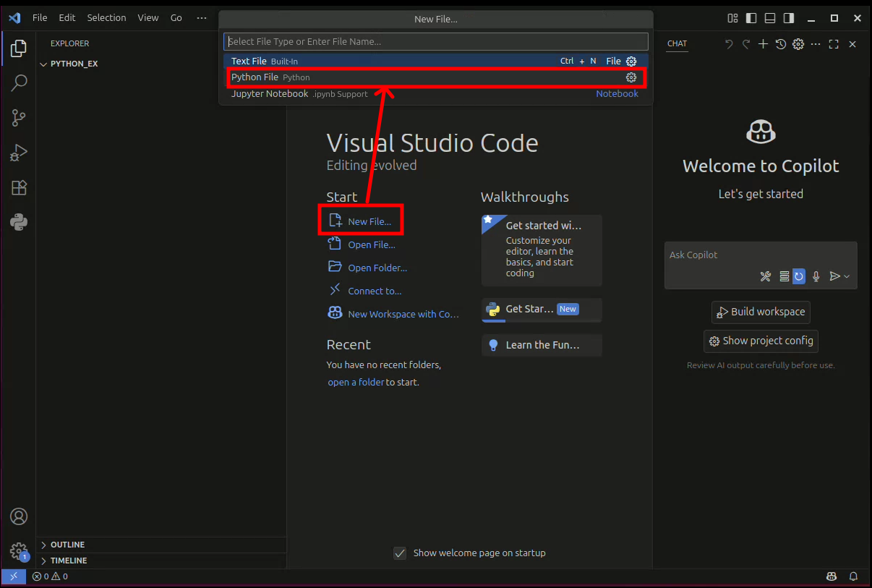Open the Selection menu

106,18
